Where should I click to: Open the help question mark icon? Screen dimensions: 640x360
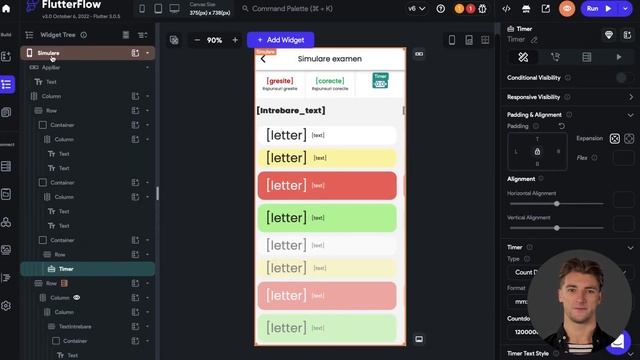tap(440, 9)
